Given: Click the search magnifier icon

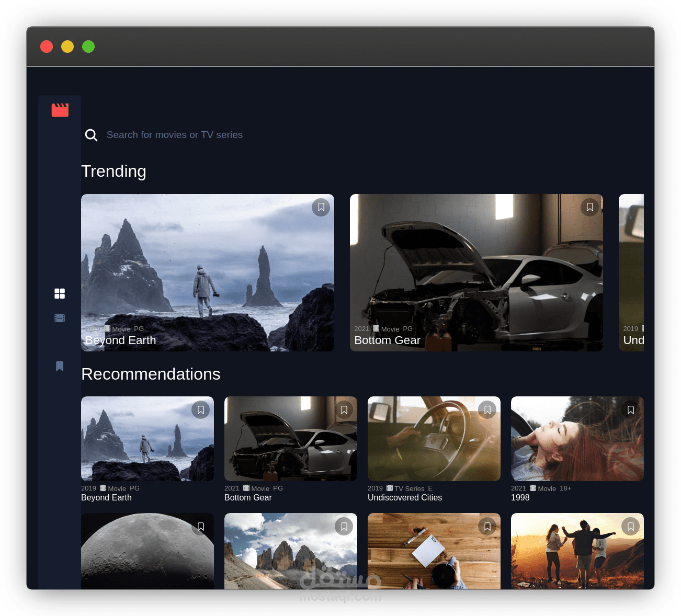Looking at the screenshot, I should (x=91, y=135).
